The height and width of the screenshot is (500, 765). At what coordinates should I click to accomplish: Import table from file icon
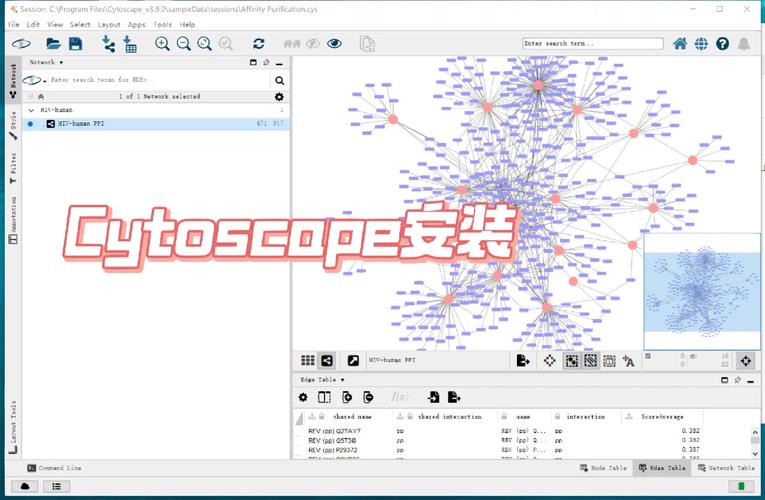tap(130, 44)
